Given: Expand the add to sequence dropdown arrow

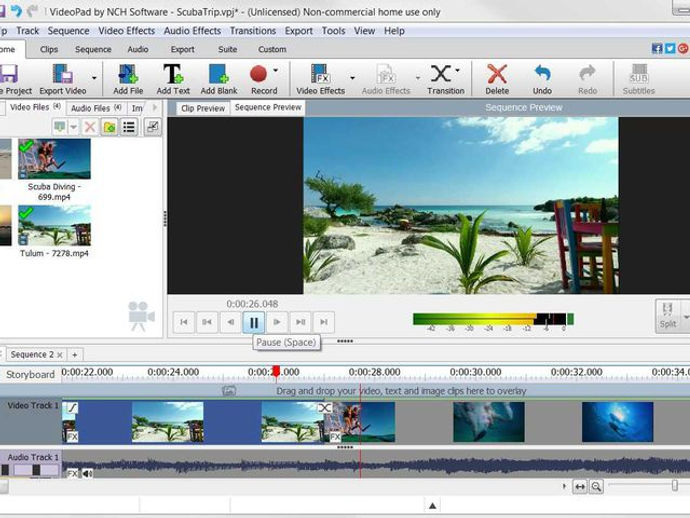Looking at the screenshot, I should [x=73, y=127].
